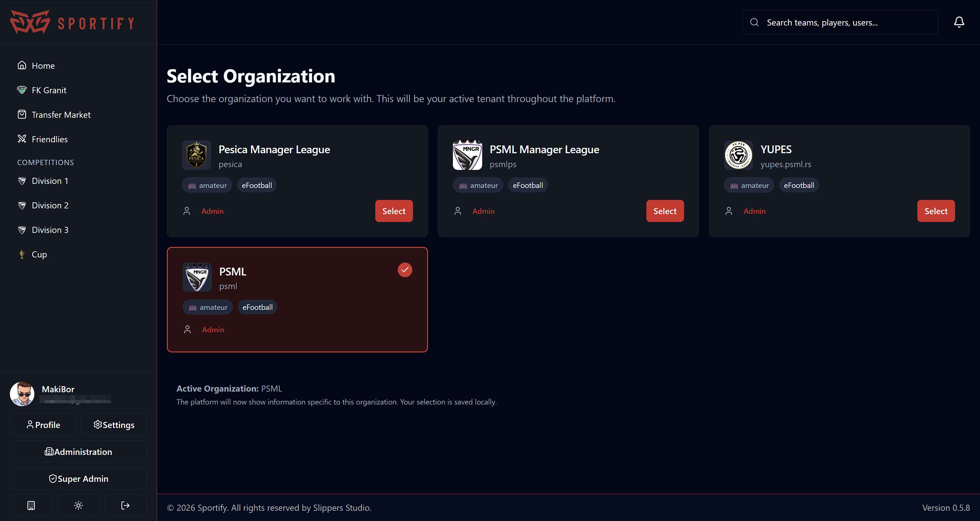
Task: Click the 'yupes.psml.rs' slug text
Action: pyautogui.click(x=786, y=164)
